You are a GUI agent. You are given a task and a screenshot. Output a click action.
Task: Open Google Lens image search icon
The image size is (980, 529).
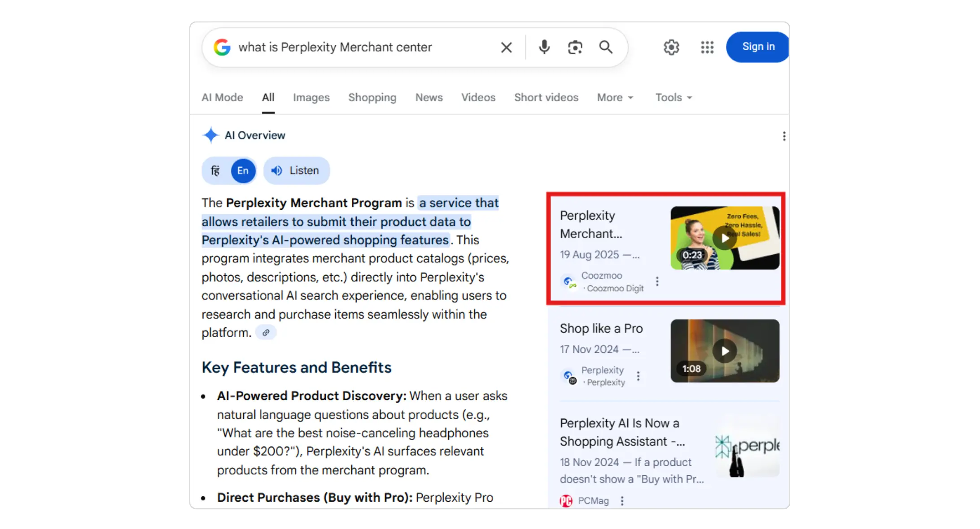[x=575, y=47]
